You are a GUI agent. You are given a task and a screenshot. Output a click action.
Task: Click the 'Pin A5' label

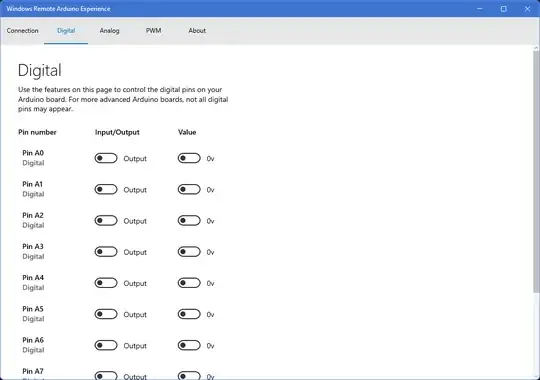pos(33,309)
